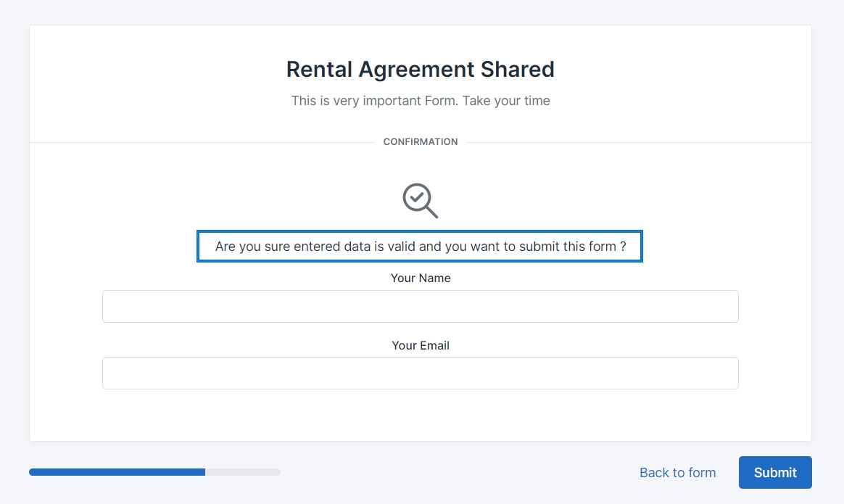
Task: Go back via Back to form link
Action: 677,473
